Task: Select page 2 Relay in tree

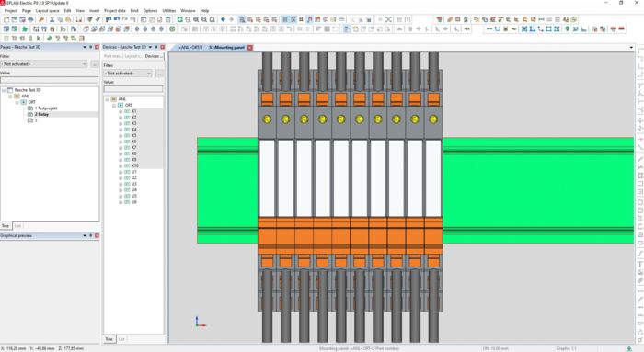Action: point(41,115)
